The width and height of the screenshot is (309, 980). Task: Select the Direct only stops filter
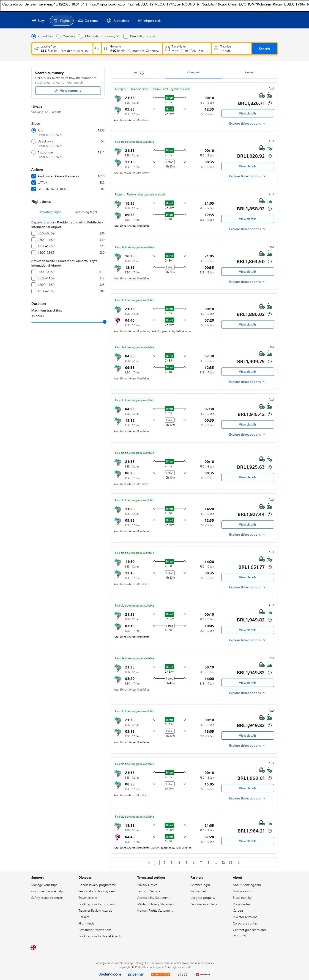click(34, 142)
